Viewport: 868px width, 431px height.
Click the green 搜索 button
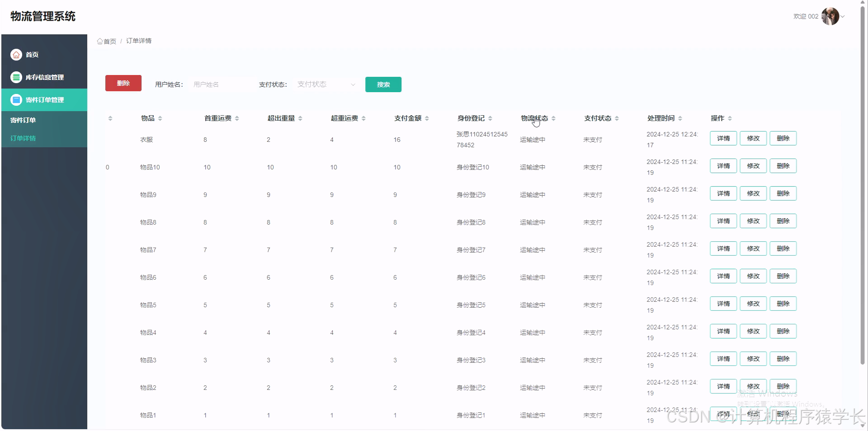pos(383,84)
